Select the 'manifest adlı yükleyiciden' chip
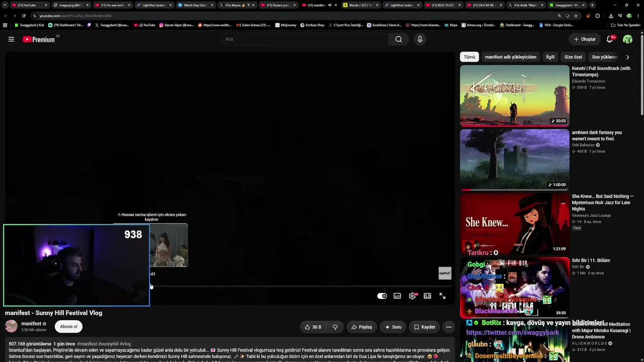Screen dimensions: 644x362 pyautogui.click(x=510, y=57)
